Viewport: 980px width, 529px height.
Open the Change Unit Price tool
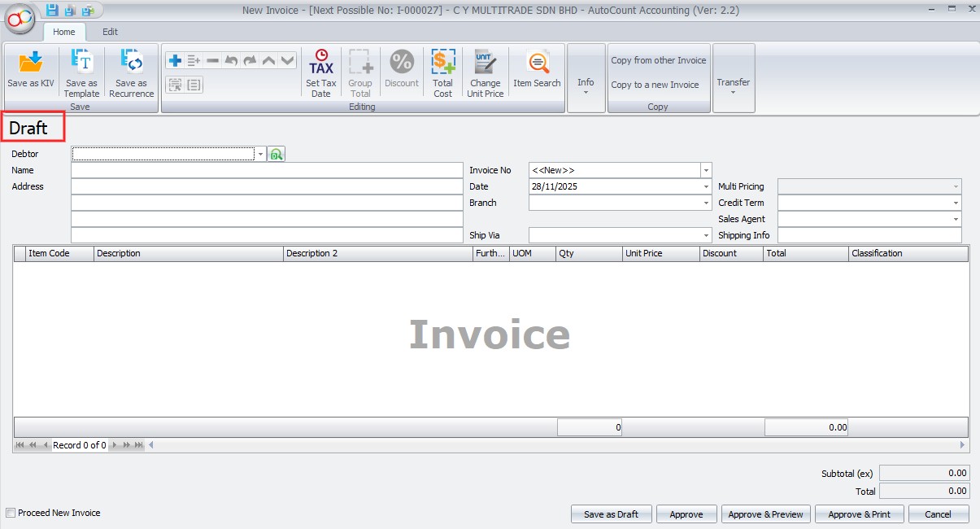(485, 72)
